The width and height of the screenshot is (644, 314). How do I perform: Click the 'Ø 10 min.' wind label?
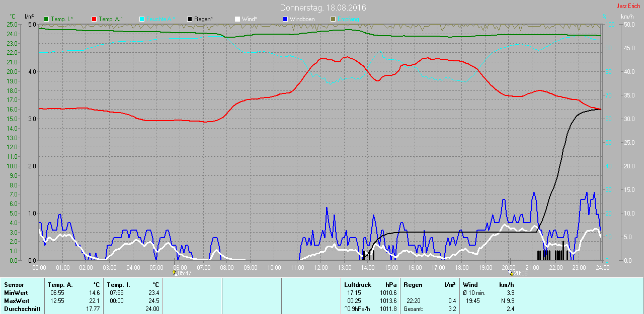474,293
